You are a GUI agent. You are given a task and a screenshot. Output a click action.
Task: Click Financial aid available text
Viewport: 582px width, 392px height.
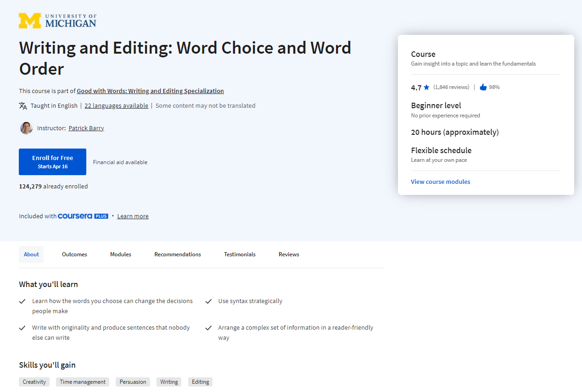120,162
